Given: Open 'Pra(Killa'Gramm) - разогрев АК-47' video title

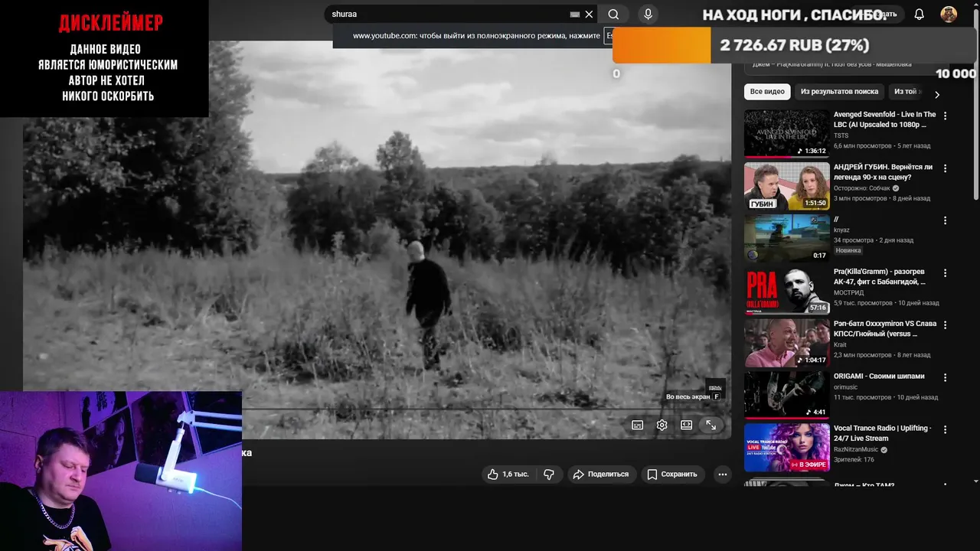Looking at the screenshot, I should point(880,277).
